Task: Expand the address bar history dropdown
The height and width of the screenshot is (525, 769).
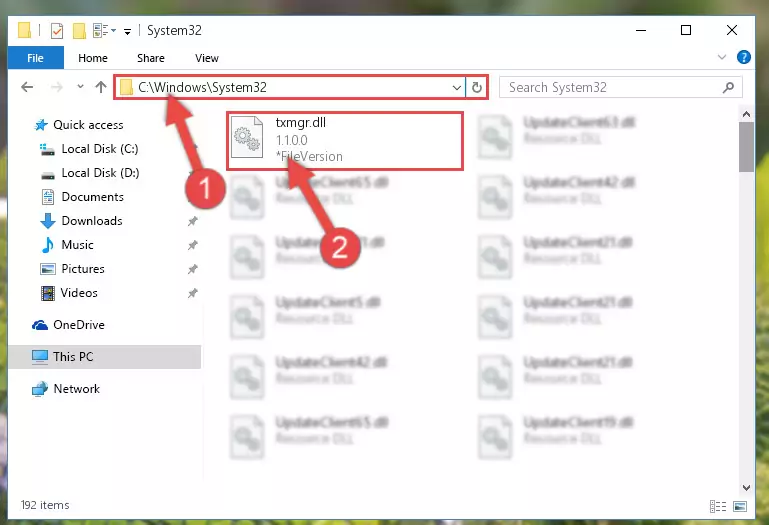Action: (x=457, y=88)
